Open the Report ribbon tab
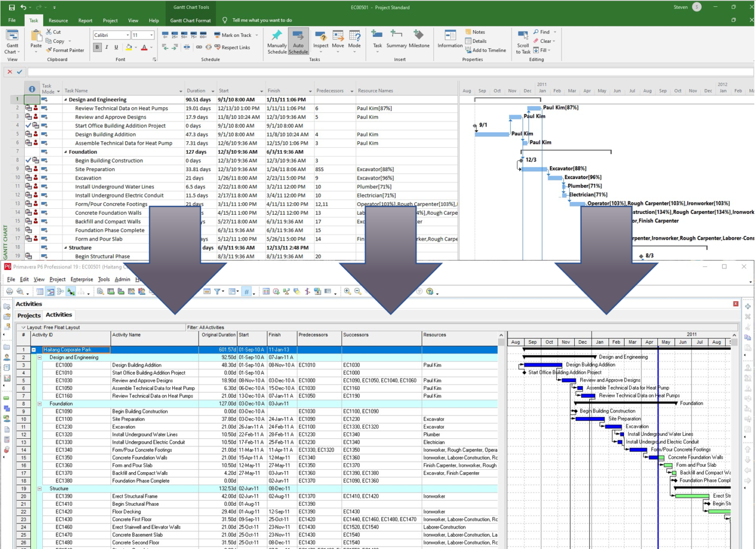The height and width of the screenshot is (549, 756). click(85, 20)
